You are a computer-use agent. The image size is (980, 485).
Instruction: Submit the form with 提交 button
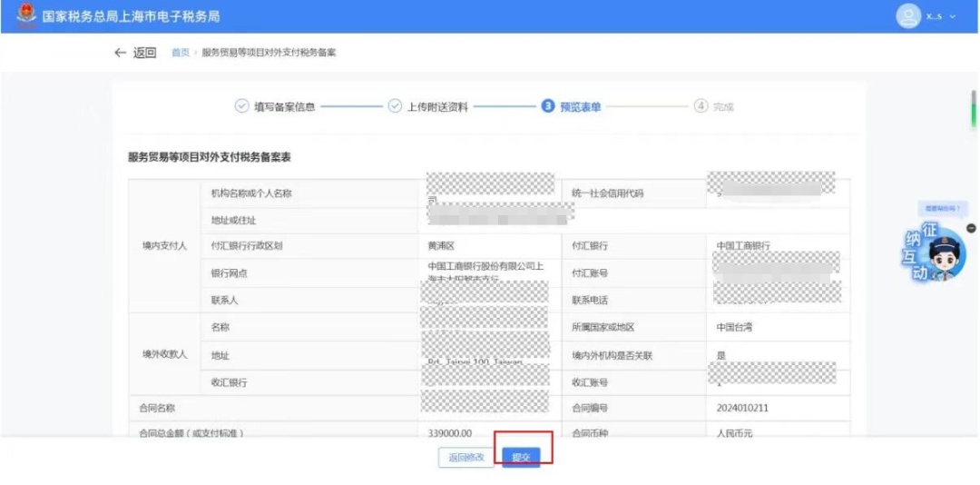[521, 458]
